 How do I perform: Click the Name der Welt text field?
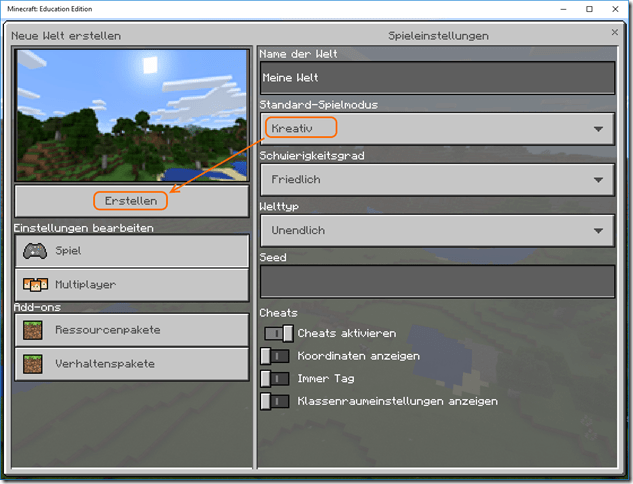coord(436,77)
